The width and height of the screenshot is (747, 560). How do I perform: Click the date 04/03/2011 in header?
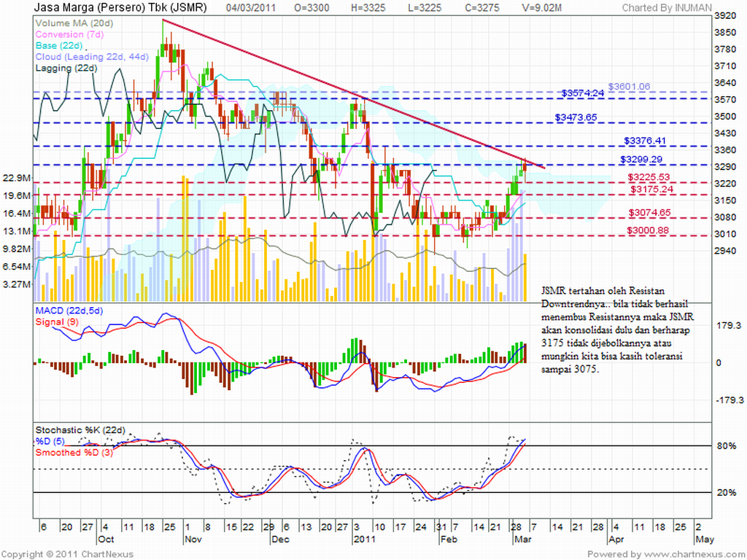(x=251, y=7)
